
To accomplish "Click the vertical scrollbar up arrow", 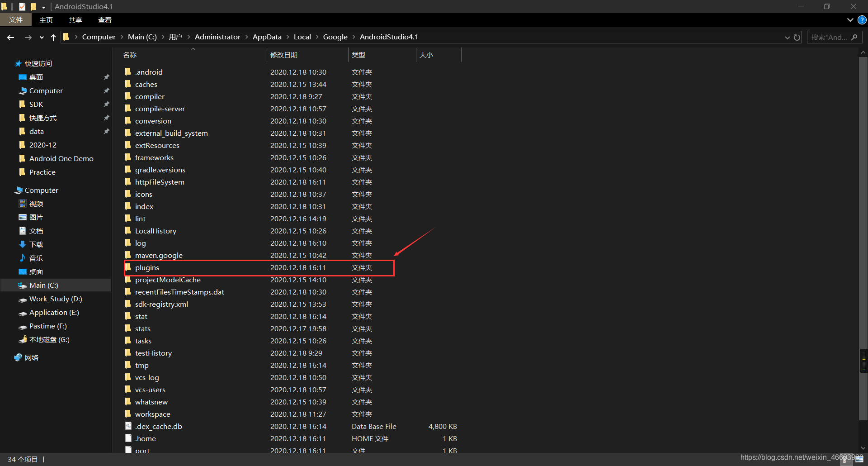I will [x=863, y=52].
